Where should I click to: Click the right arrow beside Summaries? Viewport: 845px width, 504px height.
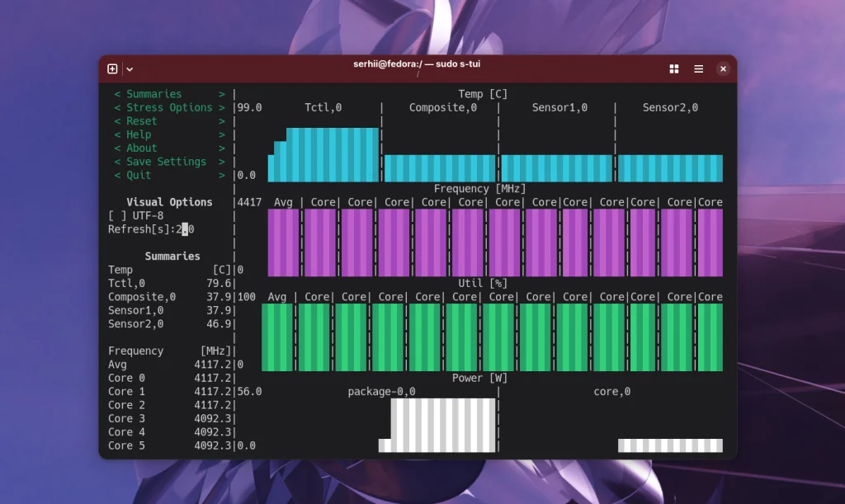tap(221, 94)
